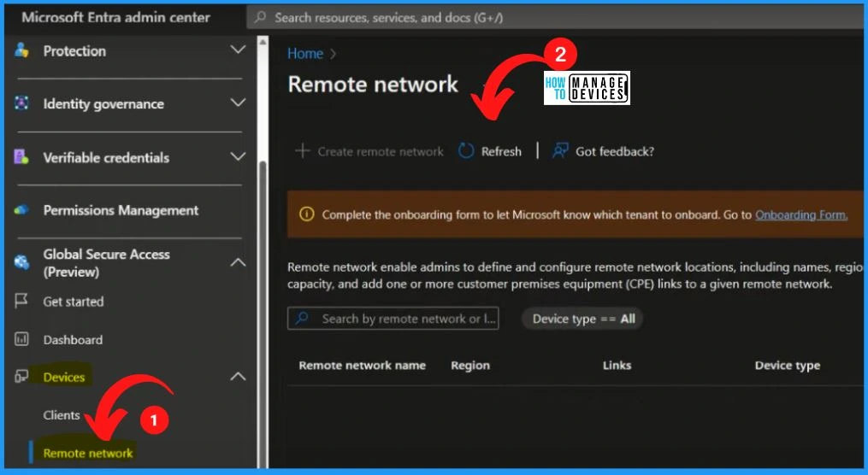868x475 pixels.
Task: Sort by Remote network name column
Action: click(362, 365)
